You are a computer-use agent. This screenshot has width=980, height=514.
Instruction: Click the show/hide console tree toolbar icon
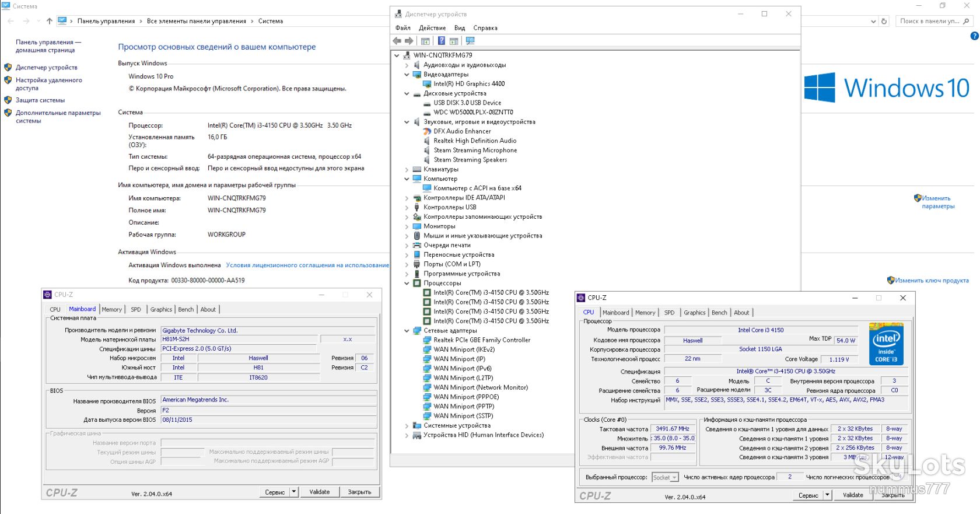(x=425, y=41)
